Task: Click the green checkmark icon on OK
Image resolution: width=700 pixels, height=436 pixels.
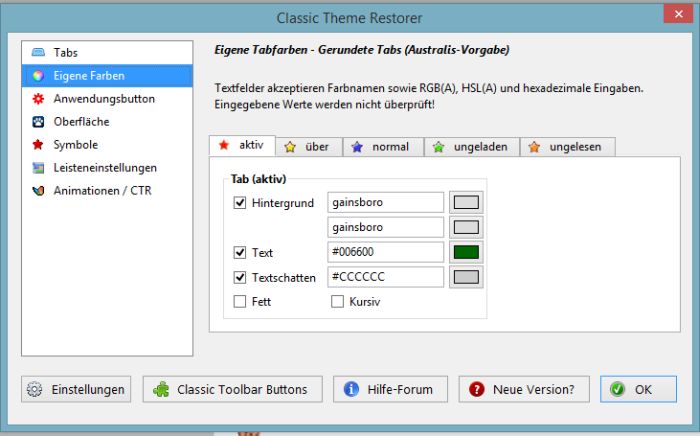Action: pyautogui.click(x=618, y=389)
